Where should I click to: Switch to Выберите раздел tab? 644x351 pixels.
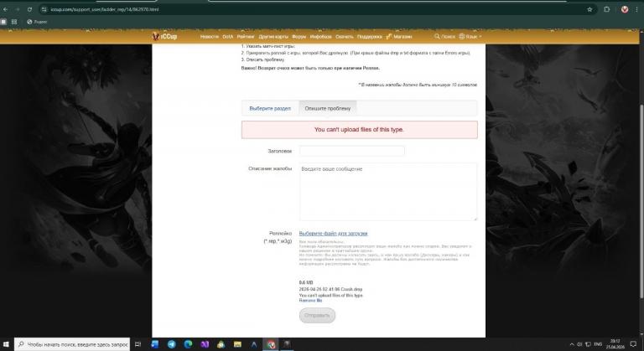[x=270, y=108]
